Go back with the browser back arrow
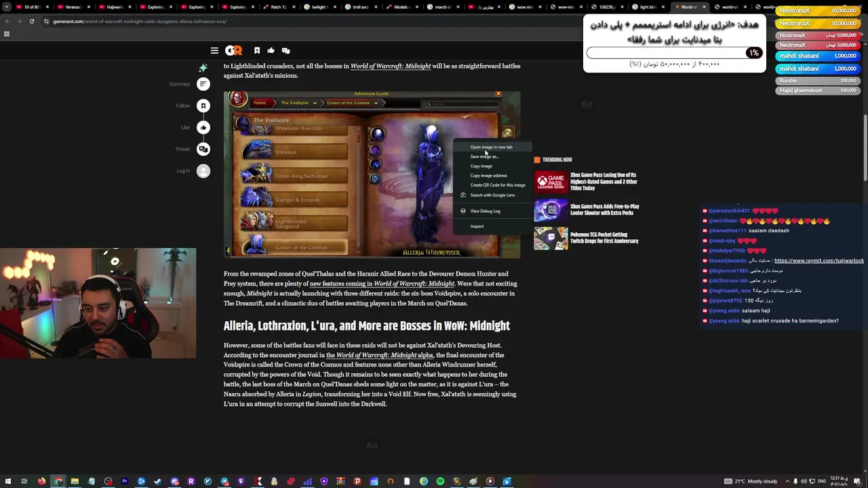 click(x=7, y=21)
